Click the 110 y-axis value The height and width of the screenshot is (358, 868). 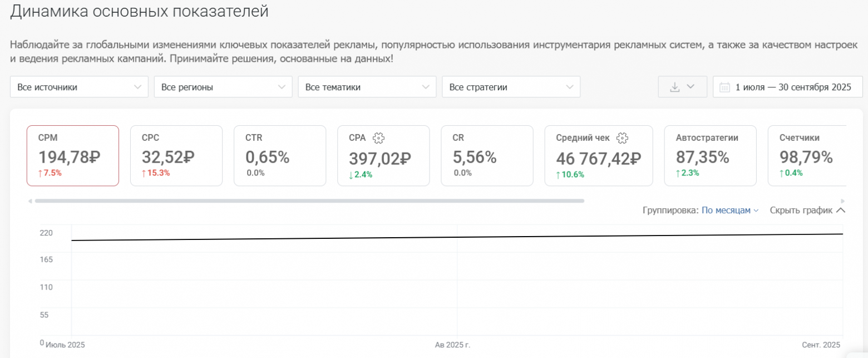point(46,287)
